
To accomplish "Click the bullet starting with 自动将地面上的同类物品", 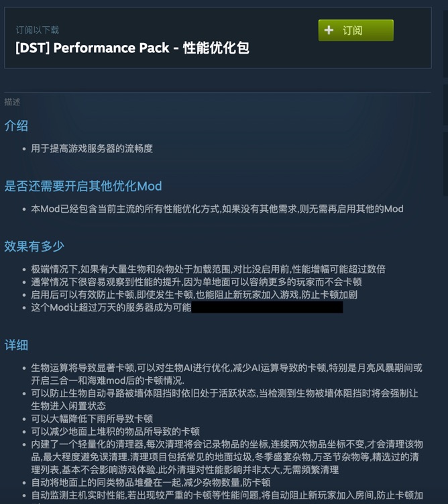I will tap(151, 482).
